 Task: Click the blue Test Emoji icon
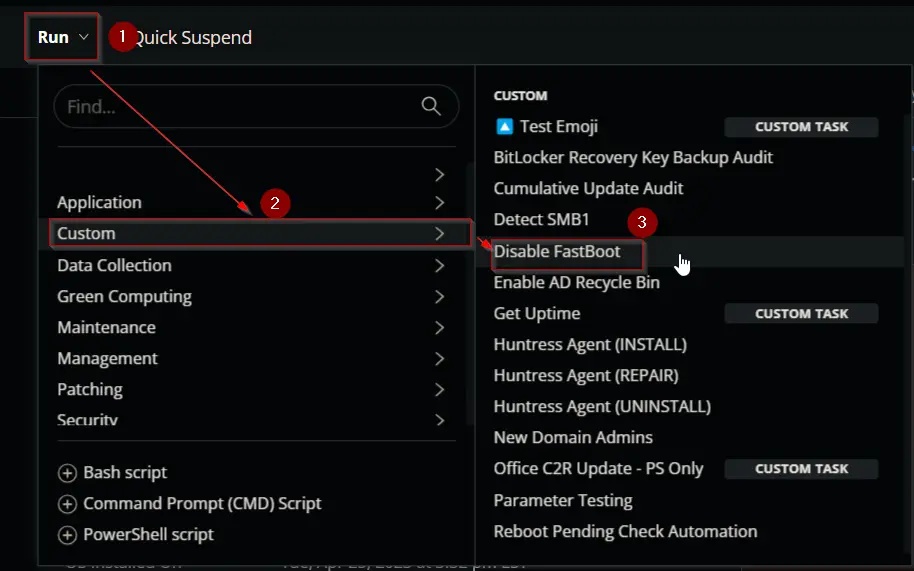[504, 126]
